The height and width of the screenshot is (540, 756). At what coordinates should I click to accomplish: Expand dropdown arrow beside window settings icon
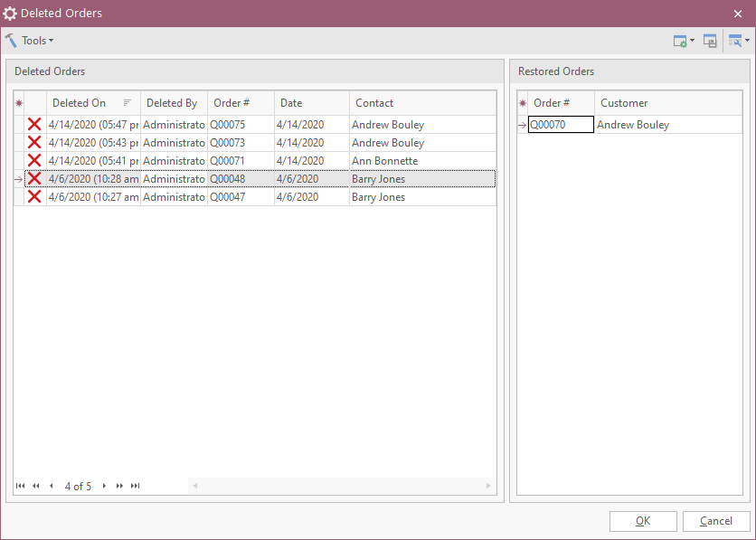[692, 41]
